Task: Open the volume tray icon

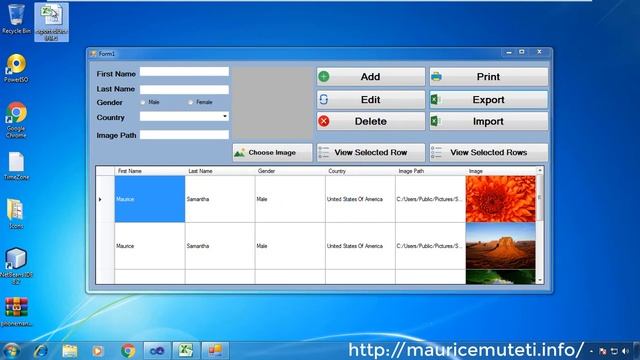Action: [x=625, y=351]
